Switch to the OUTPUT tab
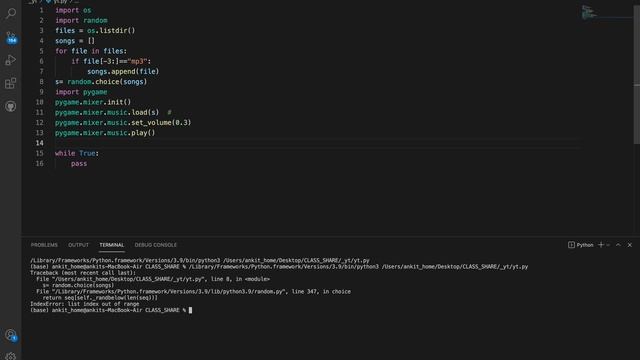Screen dimensions: 640x360 pyautogui.click(x=78, y=245)
